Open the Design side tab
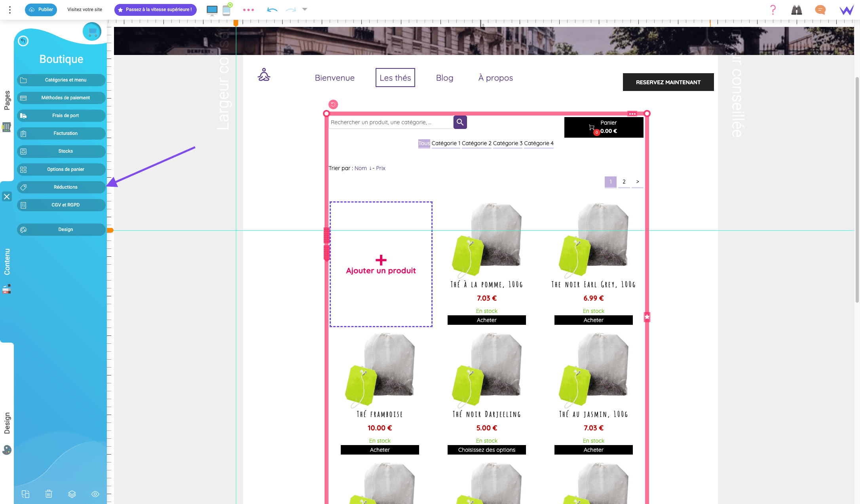This screenshot has height=504, width=860. (7, 423)
